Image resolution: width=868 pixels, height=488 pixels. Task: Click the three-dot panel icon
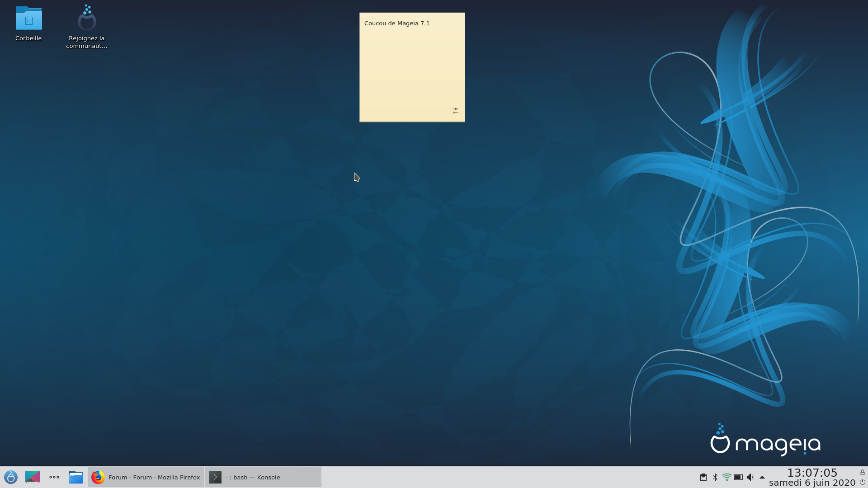[54, 477]
